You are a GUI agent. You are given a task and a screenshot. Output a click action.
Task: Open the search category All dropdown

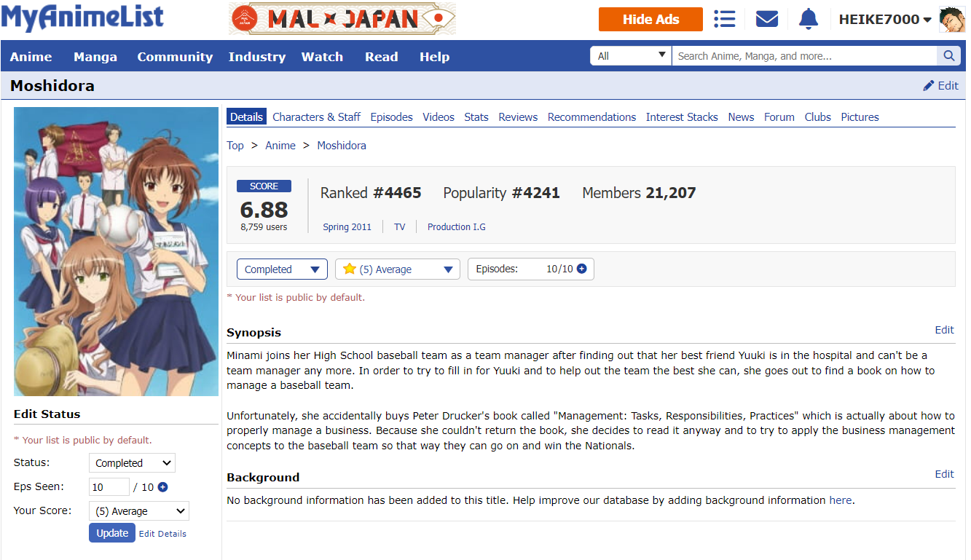coord(631,56)
